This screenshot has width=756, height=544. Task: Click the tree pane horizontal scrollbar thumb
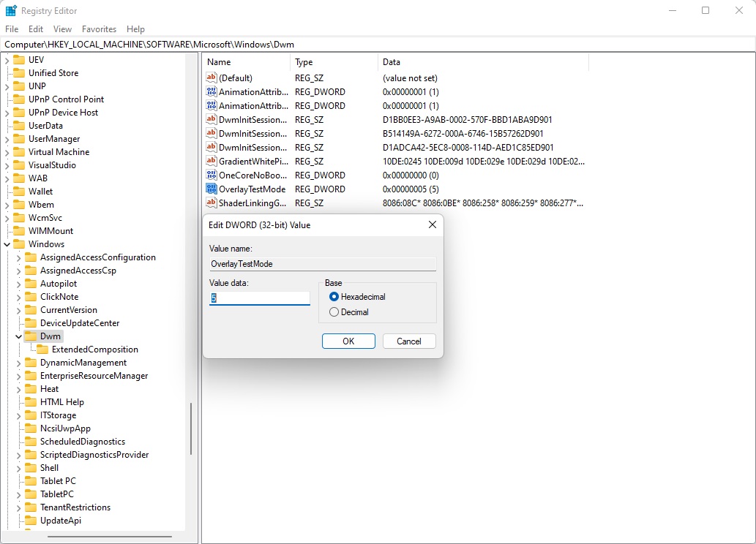coord(110,536)
